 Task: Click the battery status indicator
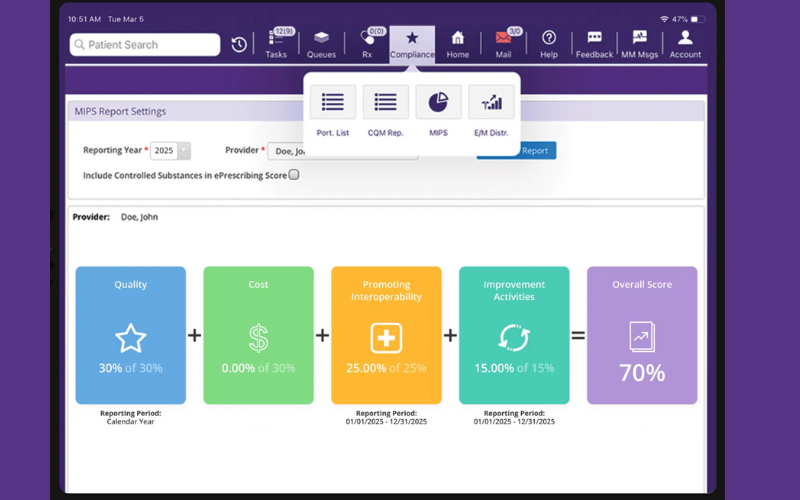pyautogui.click(x=698, y=19)
